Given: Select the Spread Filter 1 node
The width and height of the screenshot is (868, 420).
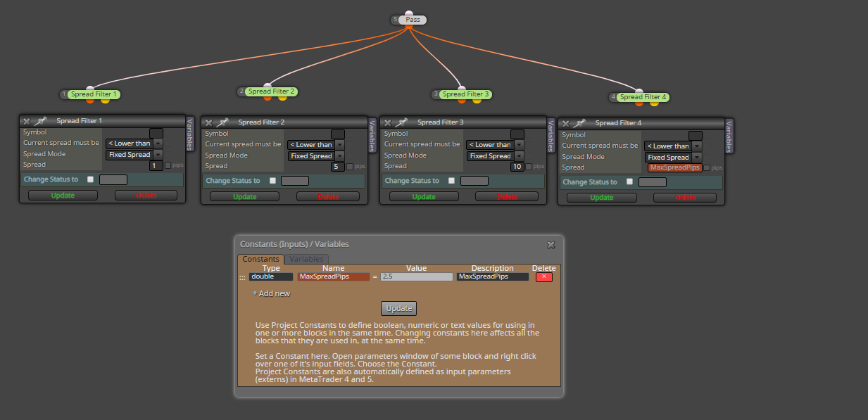Looking at the screenshot, I should (94, 94).
